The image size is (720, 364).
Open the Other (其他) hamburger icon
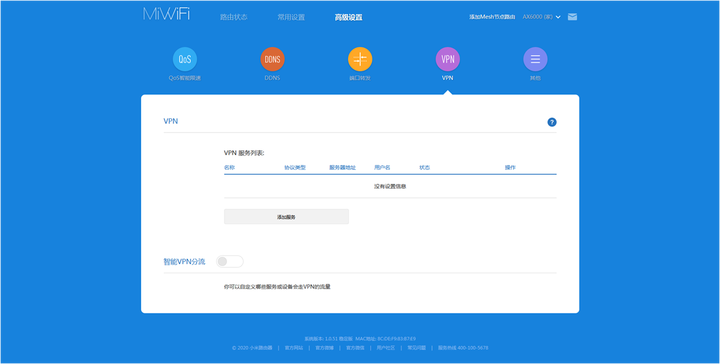pyautogui.click(x=535, y=59)
